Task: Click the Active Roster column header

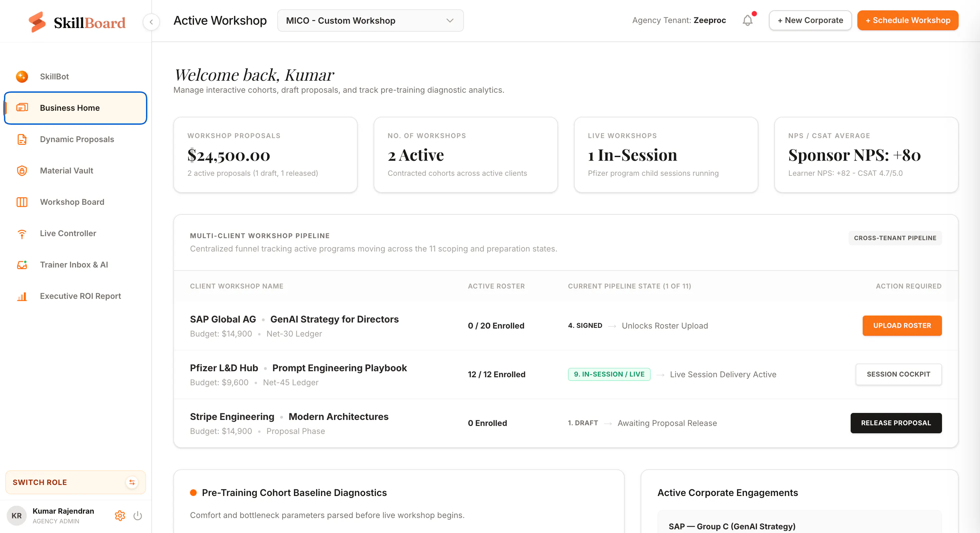Action: (x=496, y=286)
